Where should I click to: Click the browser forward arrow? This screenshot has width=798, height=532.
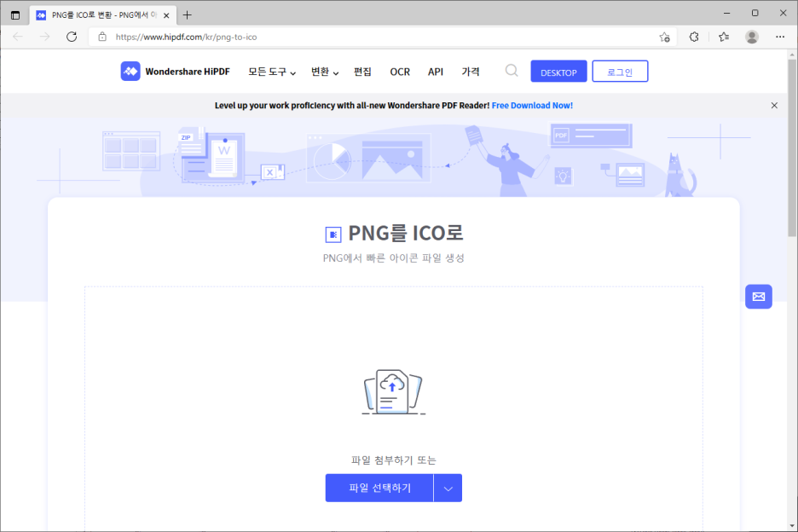[x=45, y=37]
